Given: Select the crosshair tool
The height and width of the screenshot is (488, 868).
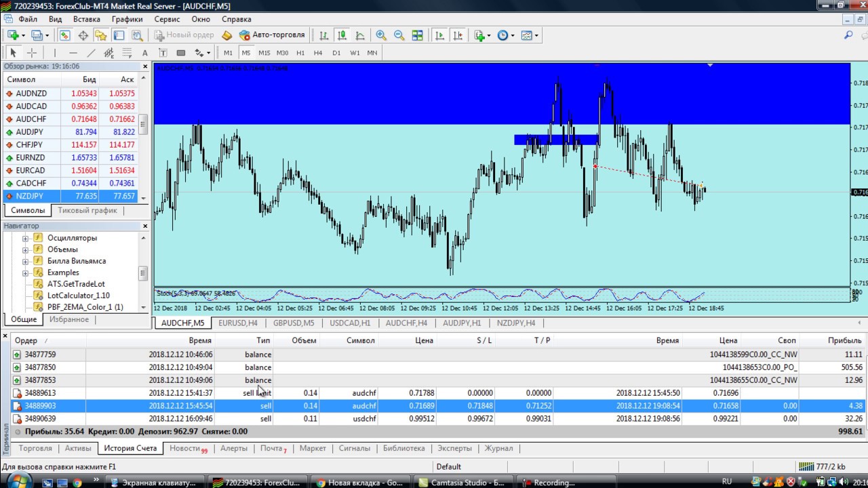Looking at the screenshot, I should point(31,53).
